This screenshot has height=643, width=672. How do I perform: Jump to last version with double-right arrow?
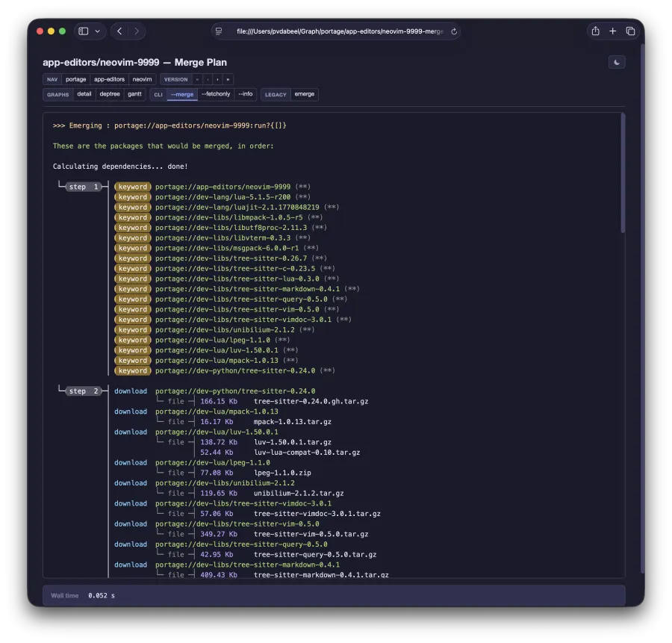228,79
